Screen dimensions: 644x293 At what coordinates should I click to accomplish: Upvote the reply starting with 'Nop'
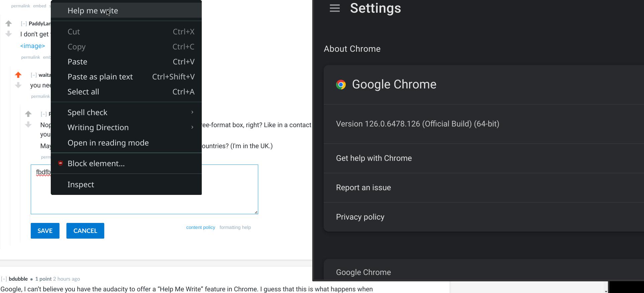point(28,114)
